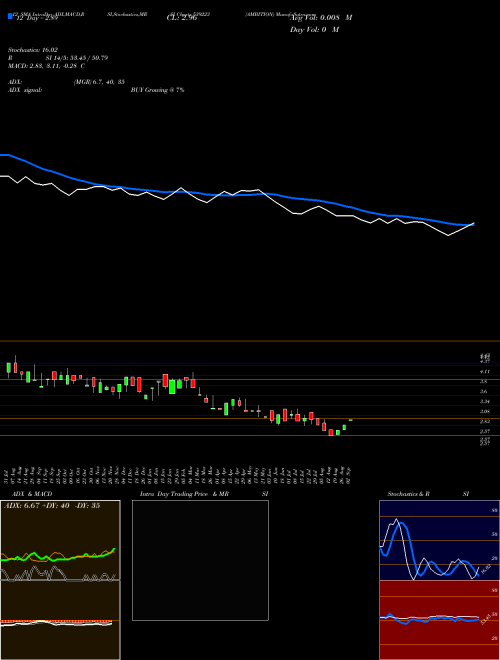Click the '3.08' price axis label

click(484, 411)
